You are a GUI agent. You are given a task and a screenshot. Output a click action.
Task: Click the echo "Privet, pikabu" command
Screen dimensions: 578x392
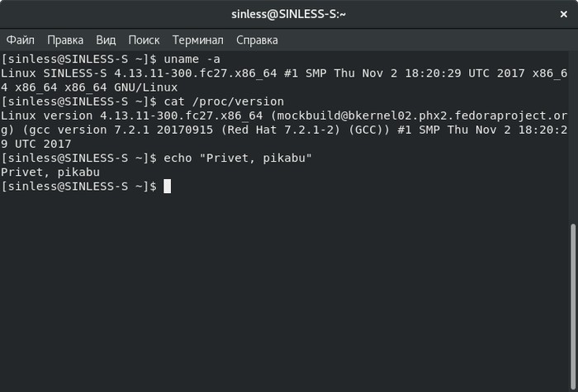(238, 158)
